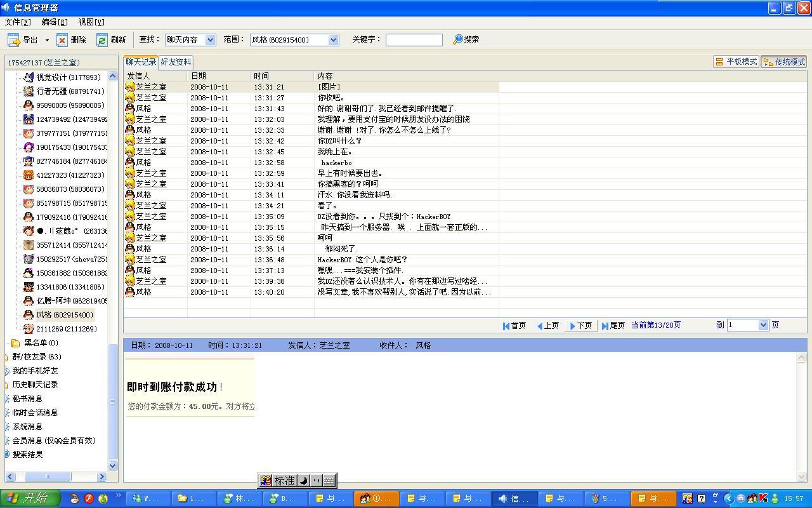
Task: Switch to 平板模式 view mode
Action: [736, 62]
